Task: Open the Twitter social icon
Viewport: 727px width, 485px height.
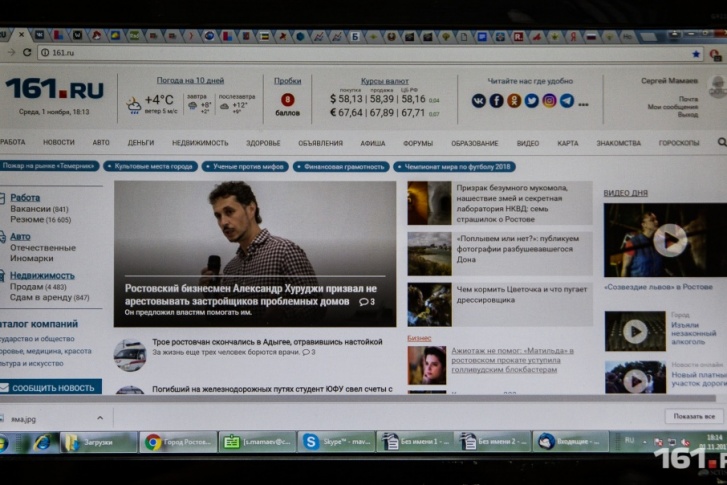Action: point(531,101)
